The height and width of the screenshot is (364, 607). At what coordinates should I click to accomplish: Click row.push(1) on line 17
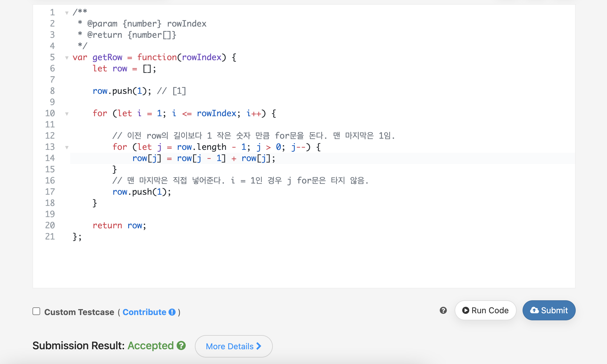click(x=142, y=192)
